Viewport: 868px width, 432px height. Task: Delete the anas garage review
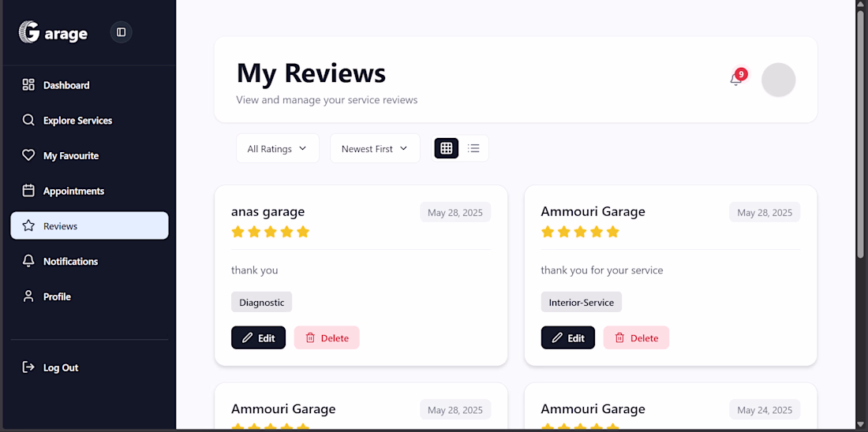[x=327, y=337]
